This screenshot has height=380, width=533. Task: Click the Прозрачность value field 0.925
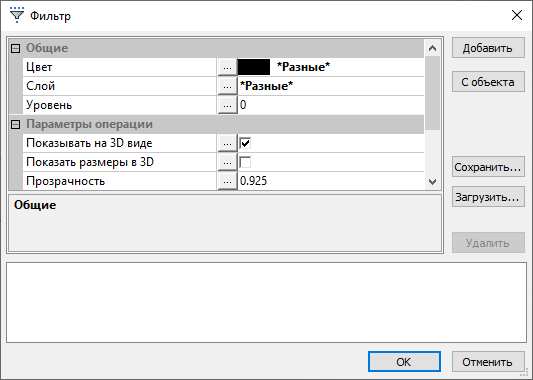[x=331, y=181]
